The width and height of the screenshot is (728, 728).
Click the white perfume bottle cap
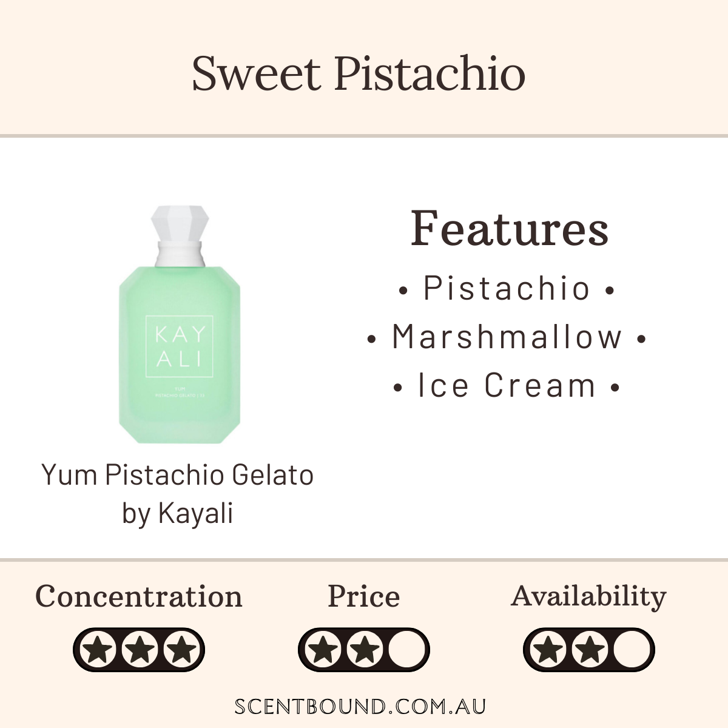click(180, 234)
